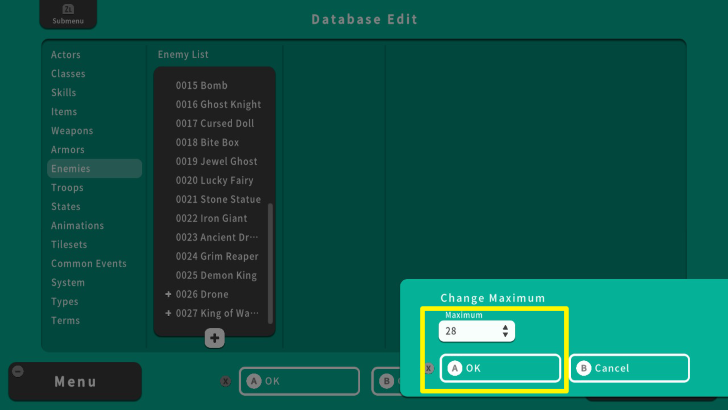Viewport: 728px width, 410px height.
Task: Open the Menu button
Action: [x=75, y=381]
